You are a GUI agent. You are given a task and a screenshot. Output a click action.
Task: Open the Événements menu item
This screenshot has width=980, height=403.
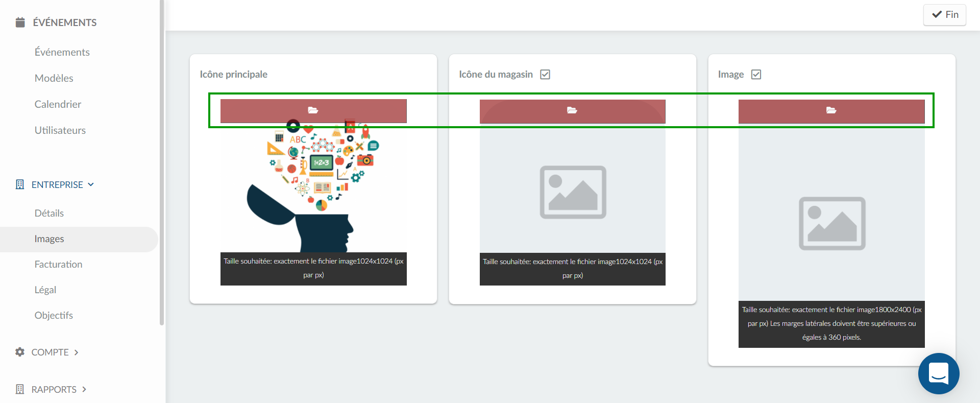pos(62,52)
